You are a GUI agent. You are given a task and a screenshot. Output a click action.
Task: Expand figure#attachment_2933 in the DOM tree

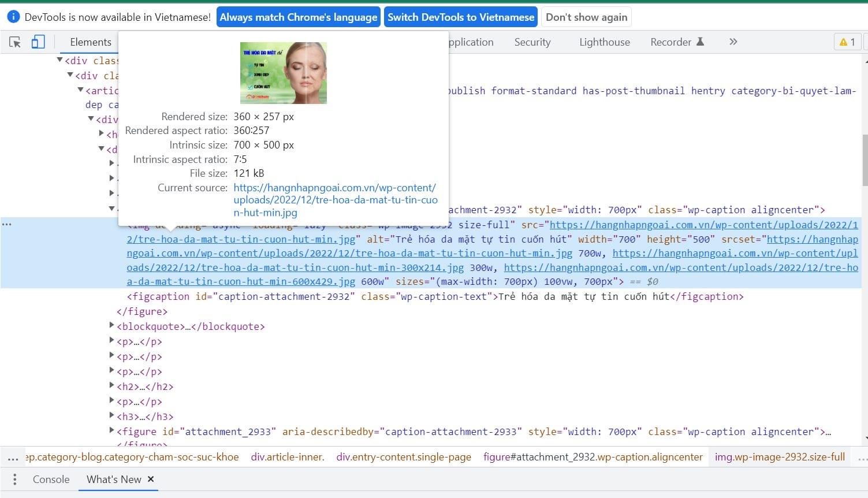(111, 430)
